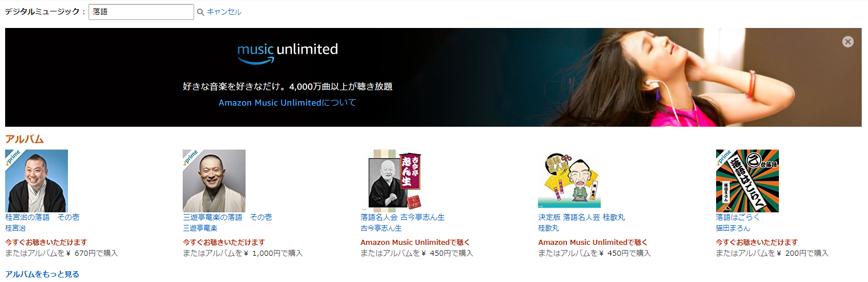Focus the デジタルミュージック search field
The height and width of the screenshot is (282, 868).
tap(141, 12)
